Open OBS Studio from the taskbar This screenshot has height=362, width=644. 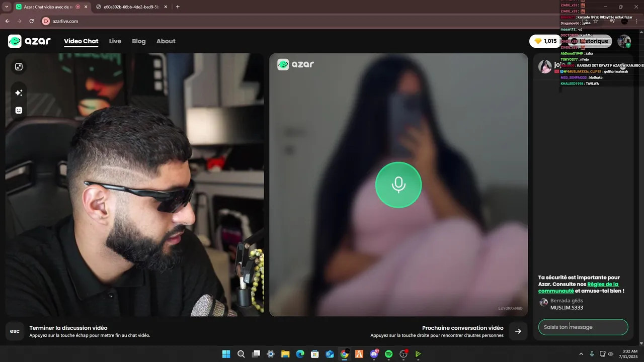tap(404, 354)
